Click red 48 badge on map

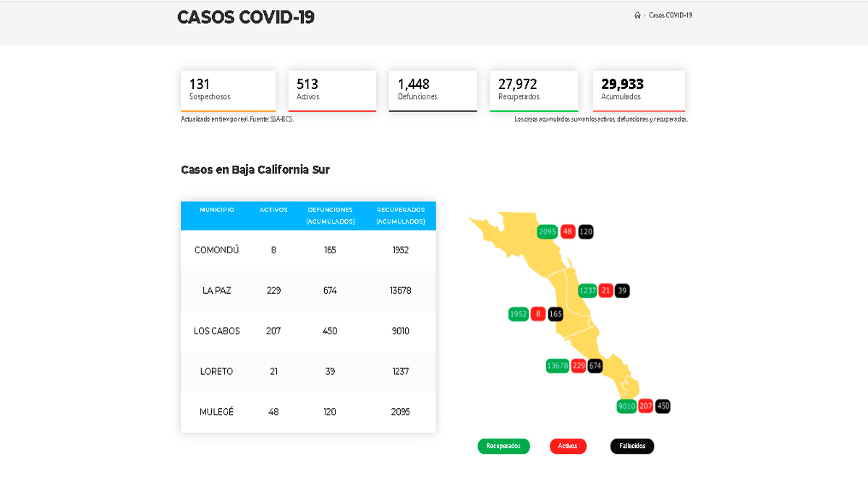point(568,232)
